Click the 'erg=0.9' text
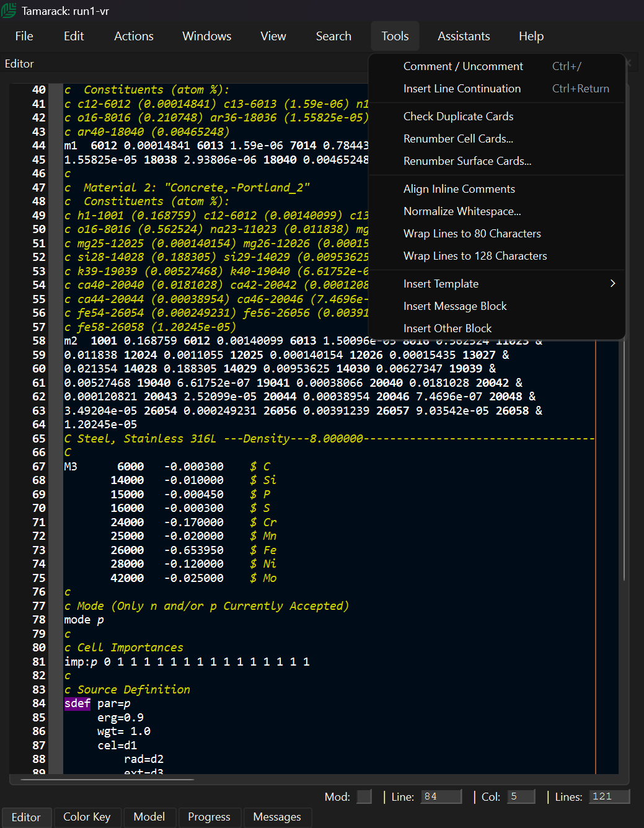The image size is (644, 828). point(120,718)
